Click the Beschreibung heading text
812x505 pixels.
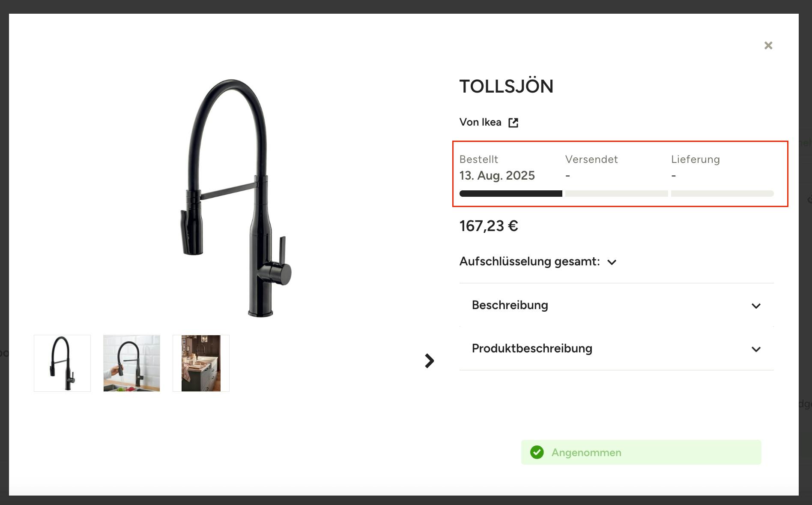(510, 305)
